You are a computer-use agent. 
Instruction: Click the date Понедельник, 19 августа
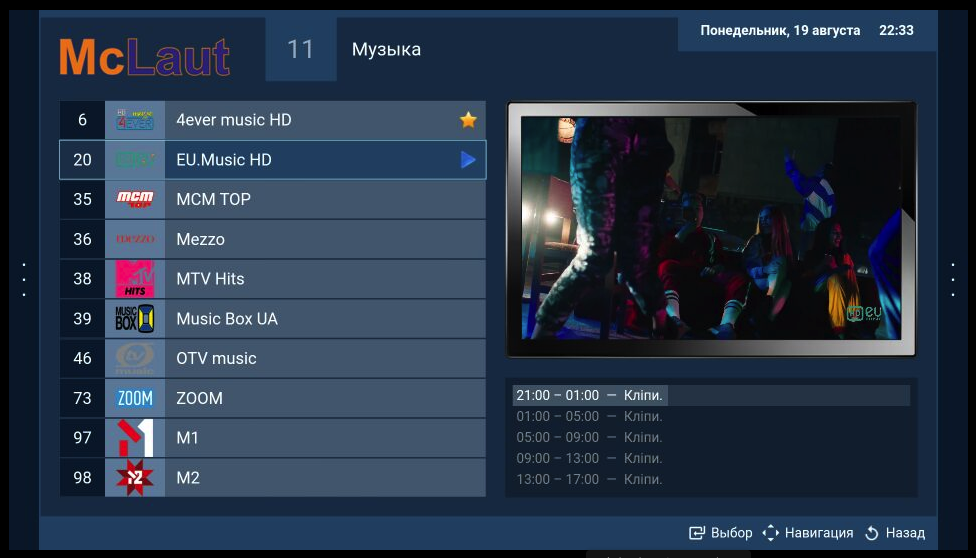click(780, 30)
